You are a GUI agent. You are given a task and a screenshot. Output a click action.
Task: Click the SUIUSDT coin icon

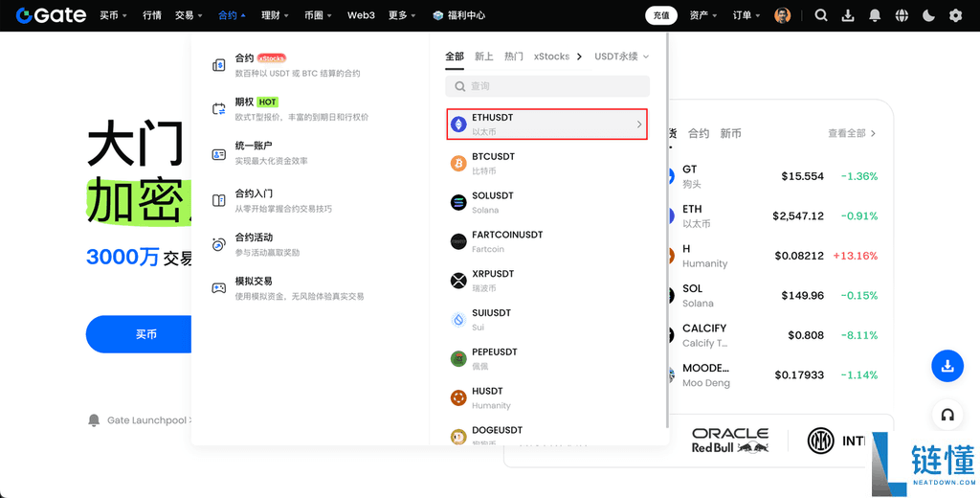[x=458, y=320]
